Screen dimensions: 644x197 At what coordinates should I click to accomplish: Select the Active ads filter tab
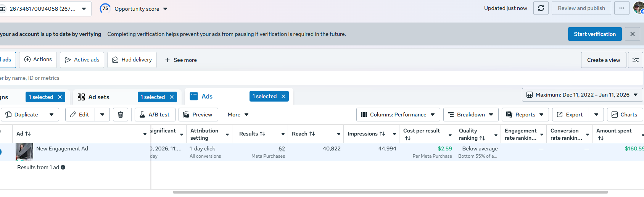[82, 60]
